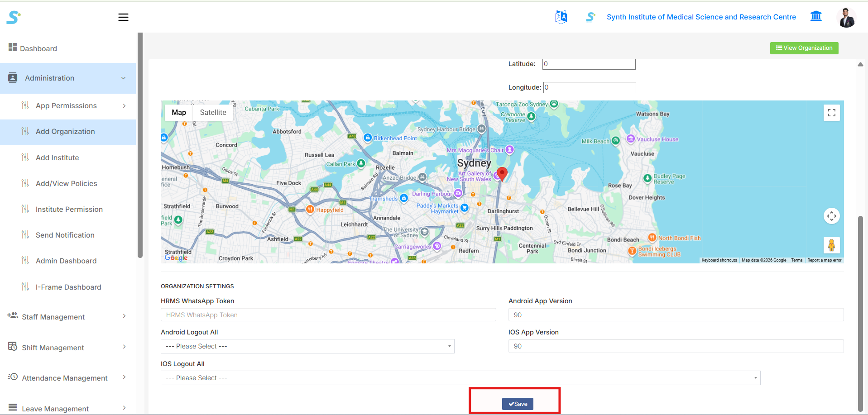Click the North Bondi Fish map pin

pyautogui.click(x=652, y=237)
